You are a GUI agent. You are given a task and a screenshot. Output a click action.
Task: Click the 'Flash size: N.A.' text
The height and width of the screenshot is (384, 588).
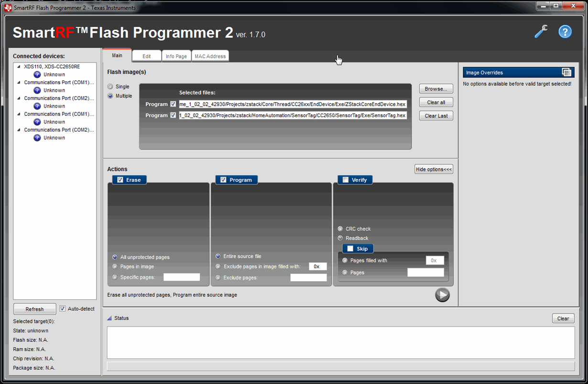pos(31,340)
